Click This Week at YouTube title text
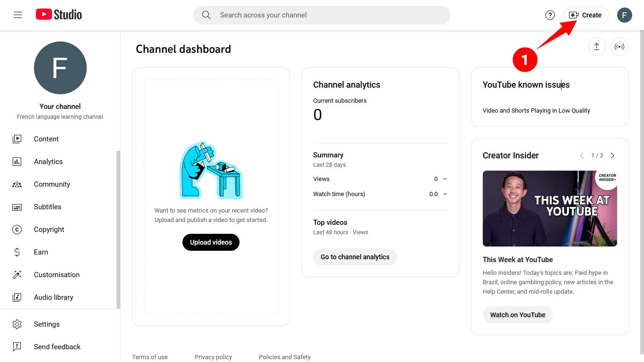Viewport: 644px width, 362px height. click(518, 260)
